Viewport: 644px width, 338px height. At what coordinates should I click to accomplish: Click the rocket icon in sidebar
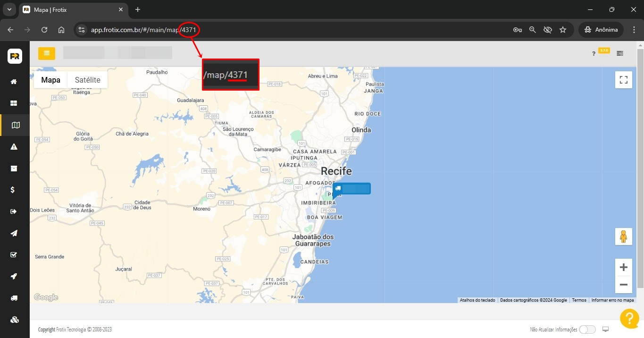coord(14,276)
